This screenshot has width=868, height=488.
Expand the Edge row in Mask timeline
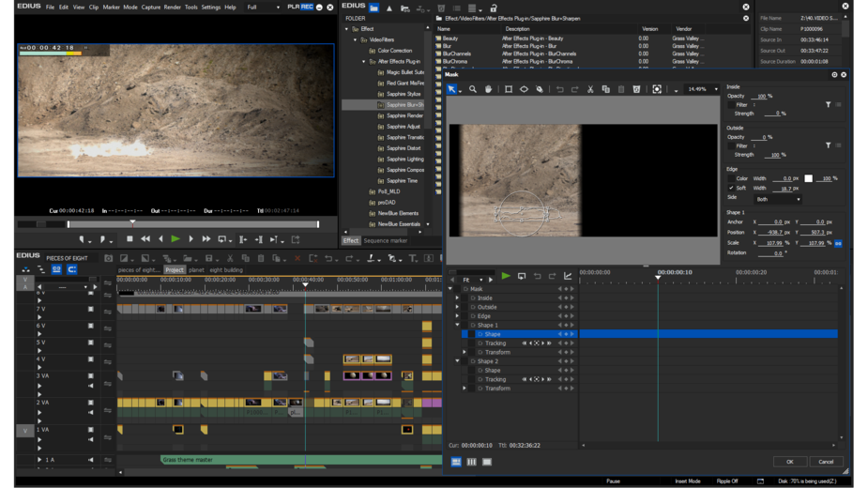pos(457,316)
